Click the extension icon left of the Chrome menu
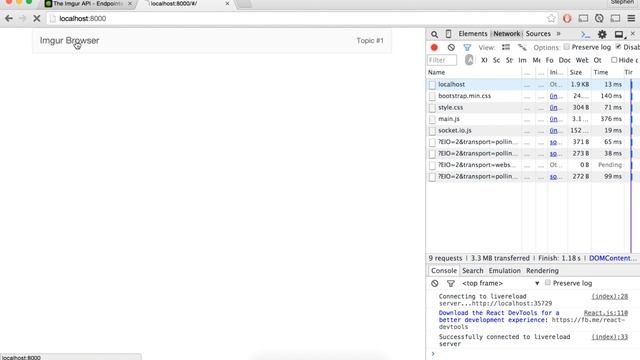This screenshot has width=640, height=360. pos(615,18)
